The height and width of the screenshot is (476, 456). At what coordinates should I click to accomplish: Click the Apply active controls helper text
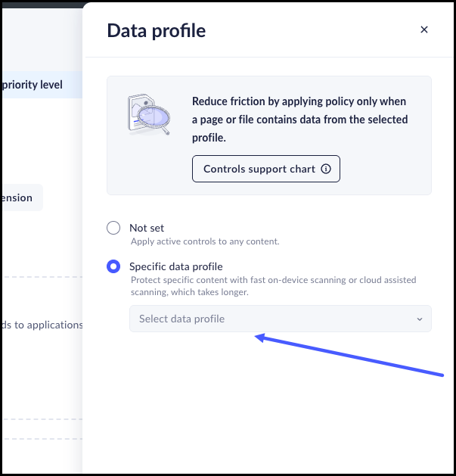205,241
